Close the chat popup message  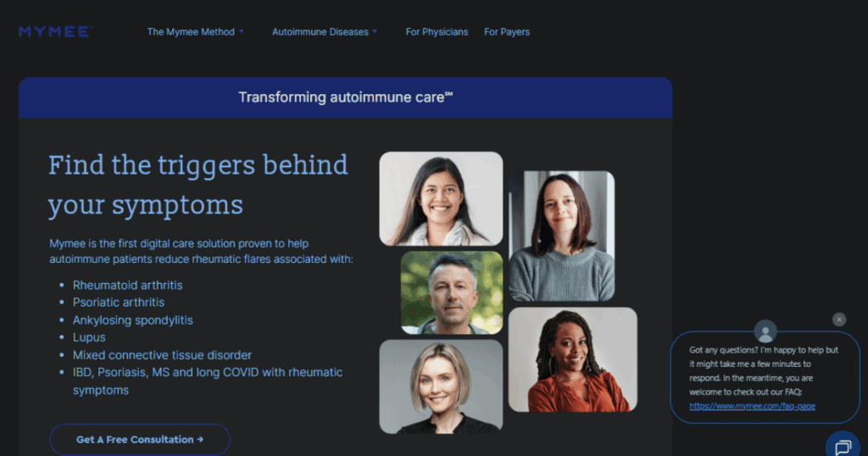pyautogui.click(x=839, y=320)
